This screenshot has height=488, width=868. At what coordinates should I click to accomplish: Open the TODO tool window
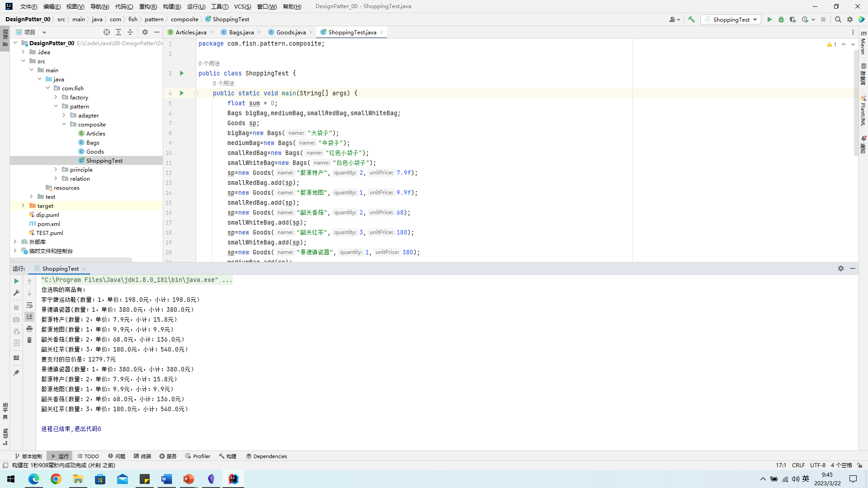pyautogui.click(x=88, y=456)
